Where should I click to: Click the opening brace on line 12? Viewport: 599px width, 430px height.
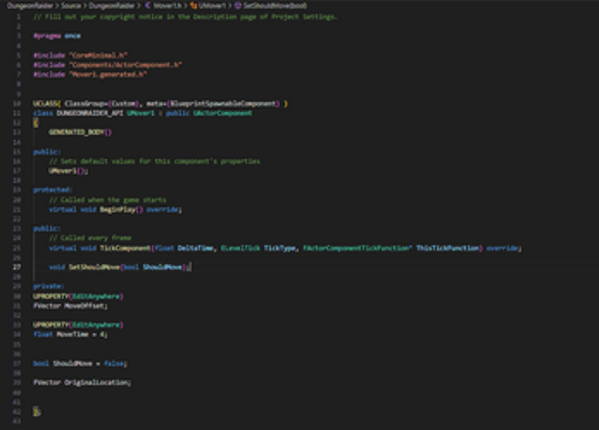click(x=36, y=123)
